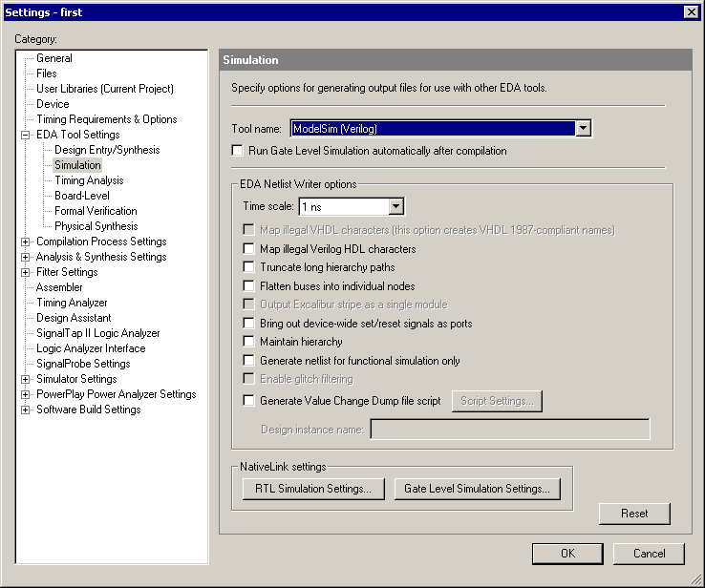Open the Tool name dropdown
This screenshot has height=588, width=705.
point(584,129)
